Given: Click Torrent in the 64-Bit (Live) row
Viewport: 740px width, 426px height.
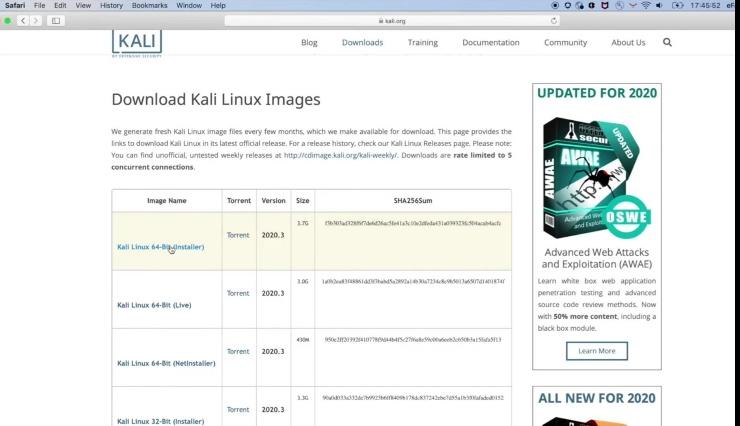Looking at the screenshot, I should 238,293.
